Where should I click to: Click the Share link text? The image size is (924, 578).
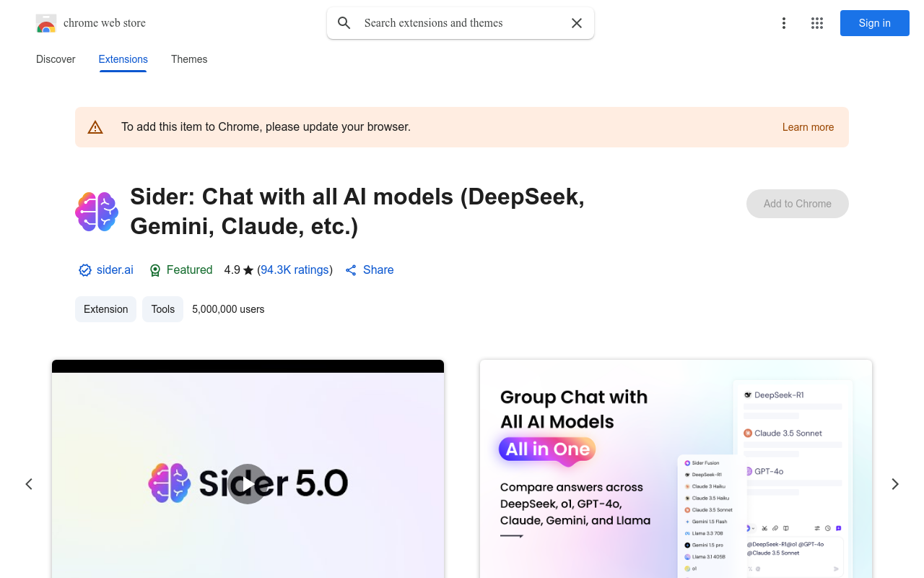click(378, 269)
